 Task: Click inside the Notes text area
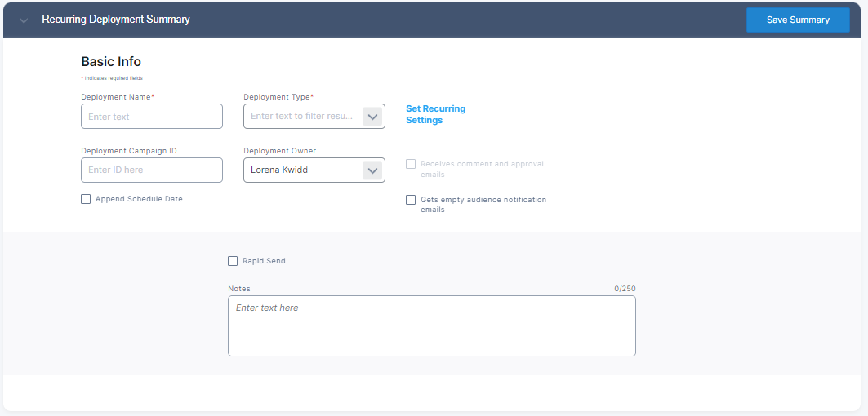click(x=431, y=326)
